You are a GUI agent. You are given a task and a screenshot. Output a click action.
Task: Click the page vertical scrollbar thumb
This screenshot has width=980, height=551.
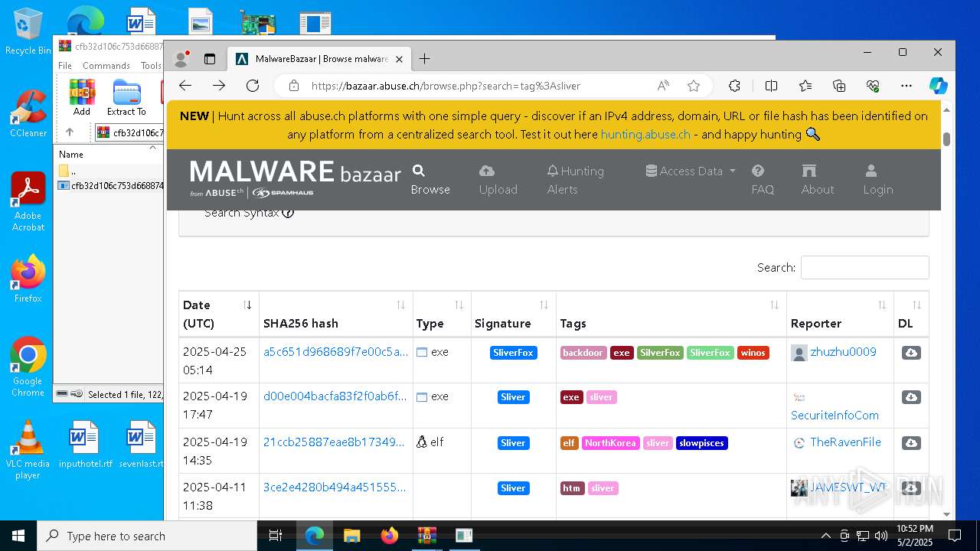point(947,139)
